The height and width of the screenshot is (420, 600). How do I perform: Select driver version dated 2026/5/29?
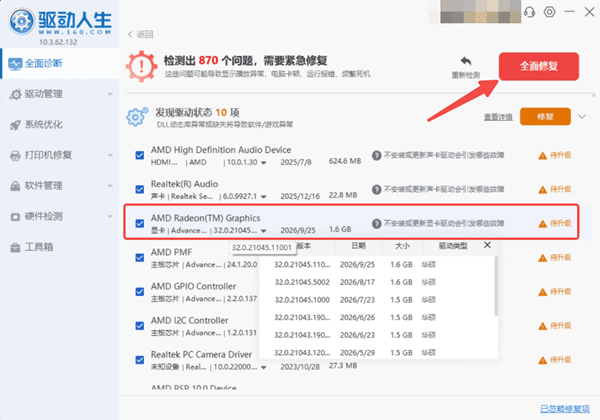pos(379,352)
